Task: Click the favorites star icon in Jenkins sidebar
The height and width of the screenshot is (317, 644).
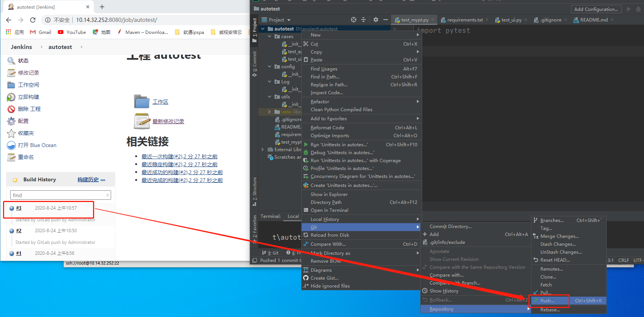Action: [11, 133]
